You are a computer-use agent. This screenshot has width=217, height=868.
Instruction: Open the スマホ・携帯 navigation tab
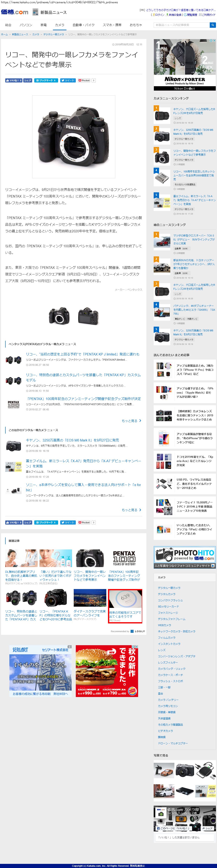[x=112, y=25]
